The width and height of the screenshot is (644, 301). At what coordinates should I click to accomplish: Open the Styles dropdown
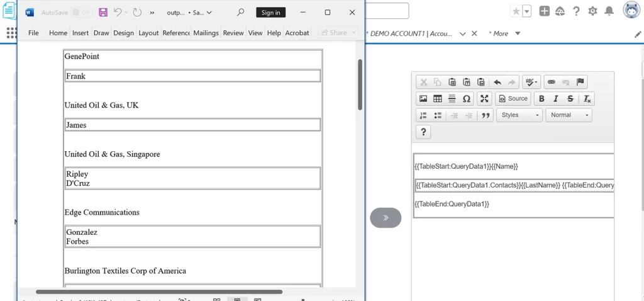pyautogui.click(x=519, y=115)
